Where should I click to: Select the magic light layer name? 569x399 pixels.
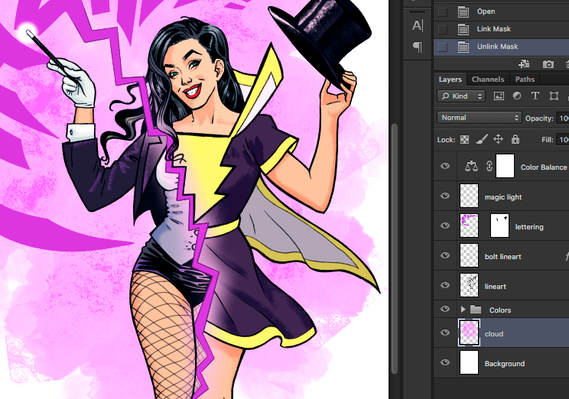point(503,197)
